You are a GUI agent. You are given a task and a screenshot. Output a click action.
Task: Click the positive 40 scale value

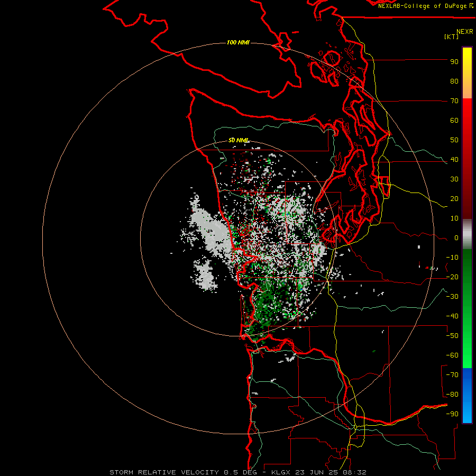pos(454,160)
